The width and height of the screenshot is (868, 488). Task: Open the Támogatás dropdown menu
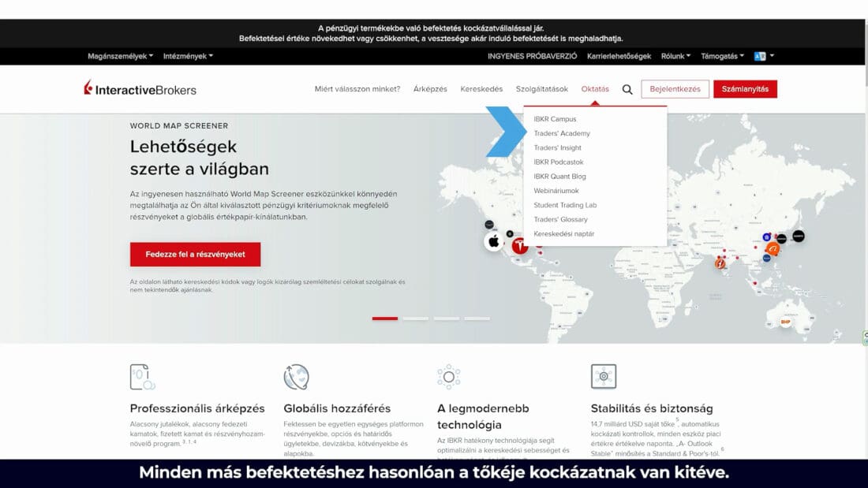pos(722,57)
